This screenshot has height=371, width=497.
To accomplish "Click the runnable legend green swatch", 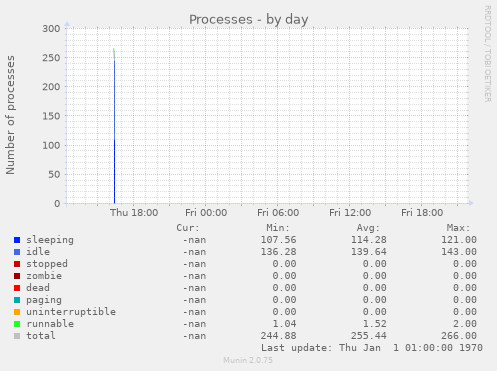I will pyautogui.click(x=17, y=324).
